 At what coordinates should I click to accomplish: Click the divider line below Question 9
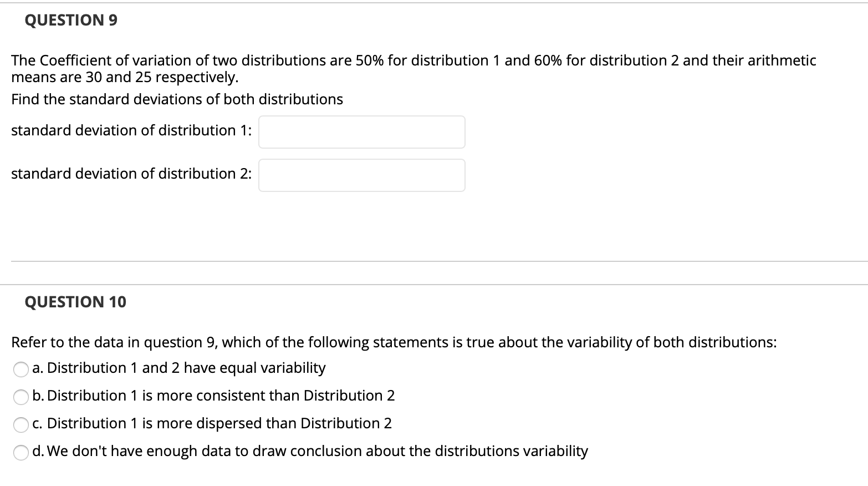pyautogui.click(x=438, y=261)
